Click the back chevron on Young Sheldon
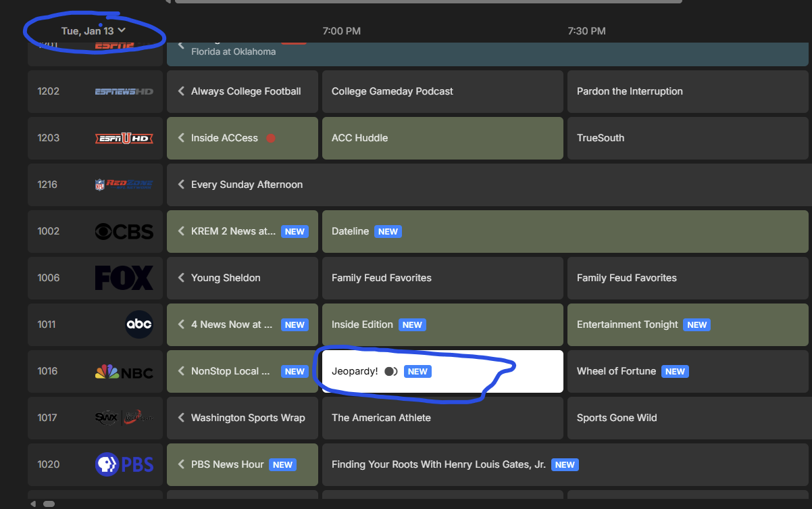Image resolution: width=812 pixels, height=509 pixels. tap(181, 278)
